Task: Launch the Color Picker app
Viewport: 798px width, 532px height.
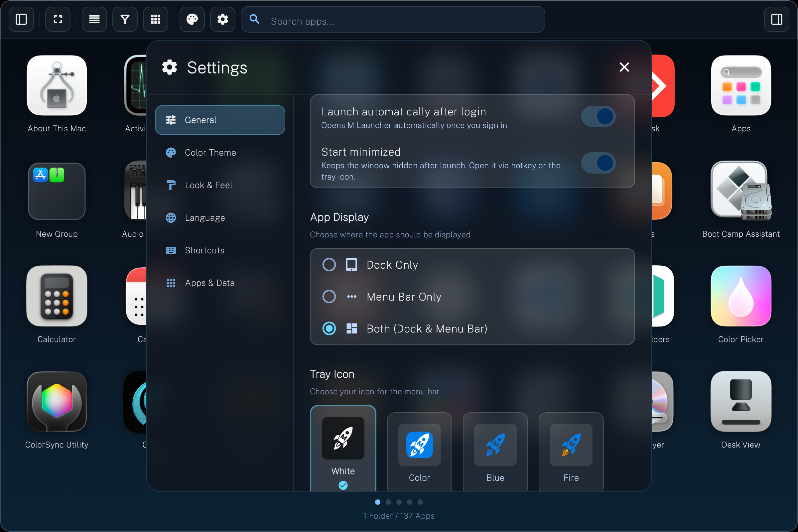Action: [x=741, y=296]
